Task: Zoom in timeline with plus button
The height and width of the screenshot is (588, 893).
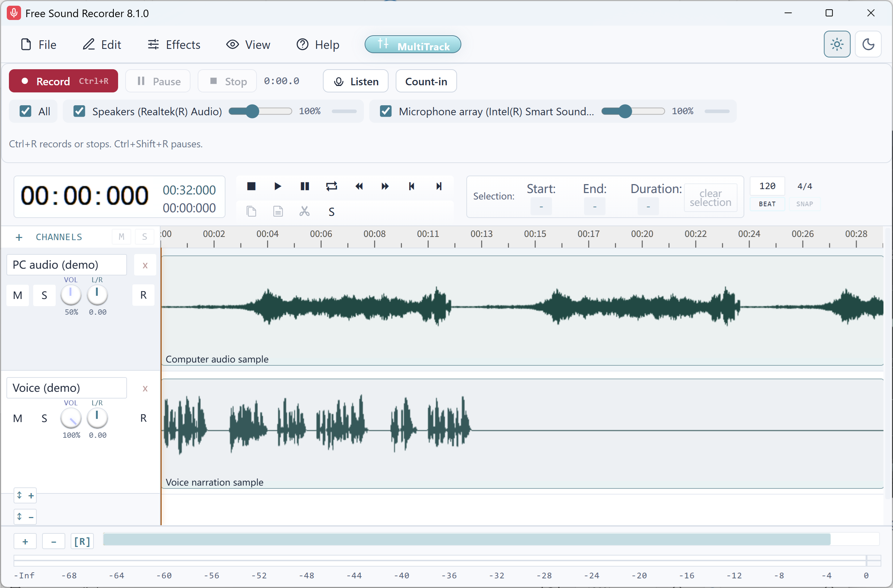Action: [25, 542]
